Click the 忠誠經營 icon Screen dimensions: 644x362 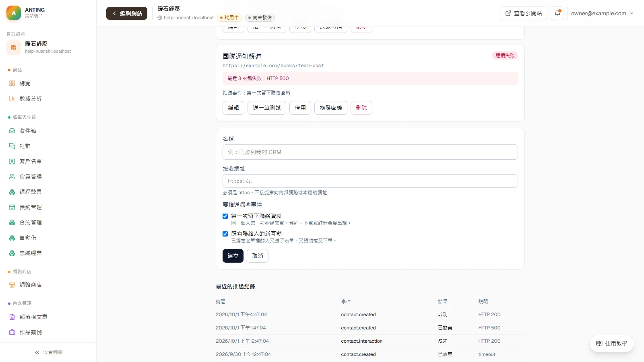point(12,253)
